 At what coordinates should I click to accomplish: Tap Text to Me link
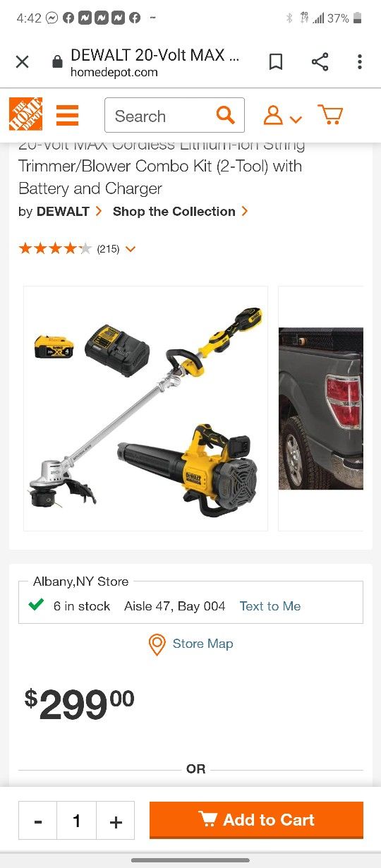pos(270,606)
